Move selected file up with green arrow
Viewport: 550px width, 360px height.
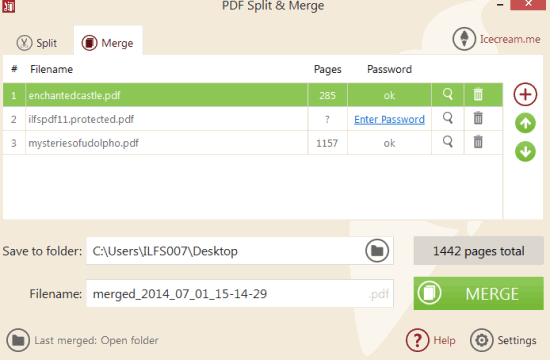point(525,123)
